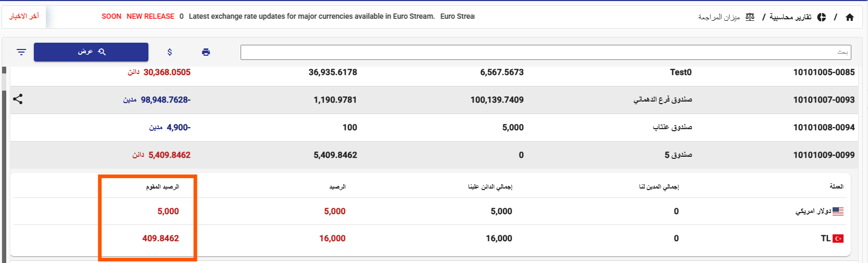The image size is (868, 263).
Task: Click the dollar currency icon
Action: (170, 52)
